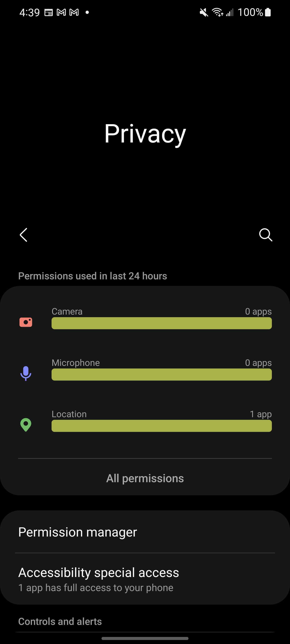Tap the Camera usage bar

pos(162,323)
